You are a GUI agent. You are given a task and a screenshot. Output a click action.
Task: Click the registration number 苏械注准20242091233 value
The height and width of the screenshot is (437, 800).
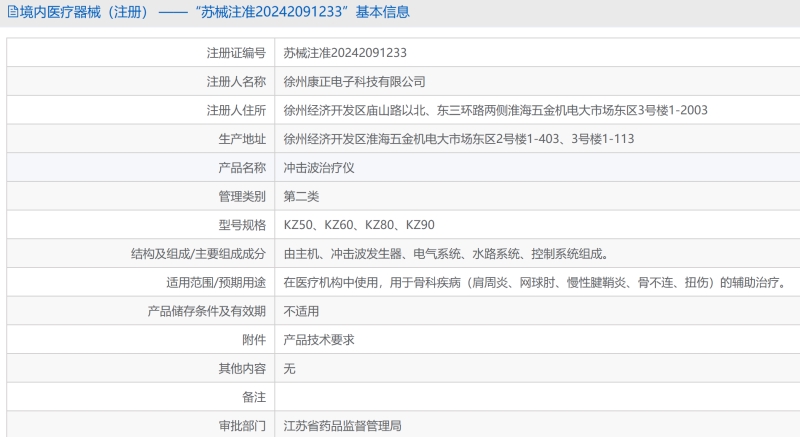point(344,52)
